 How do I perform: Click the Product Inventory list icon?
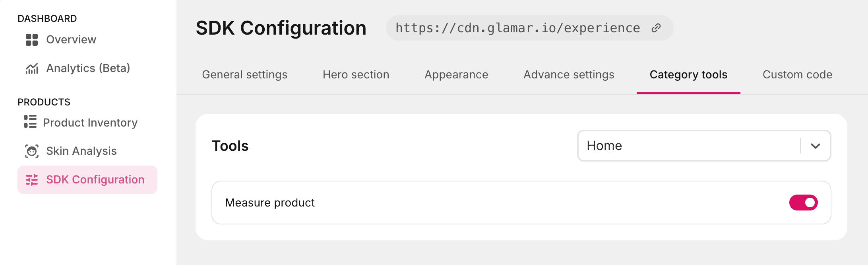tap(30, 122)
